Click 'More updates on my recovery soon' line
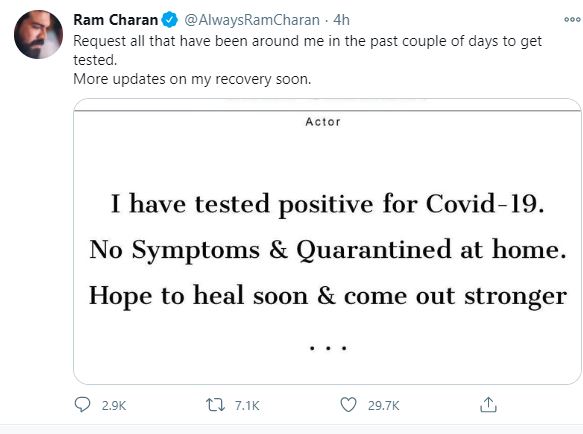This screenshot has height=434, width=583. [x=192, y=79]
